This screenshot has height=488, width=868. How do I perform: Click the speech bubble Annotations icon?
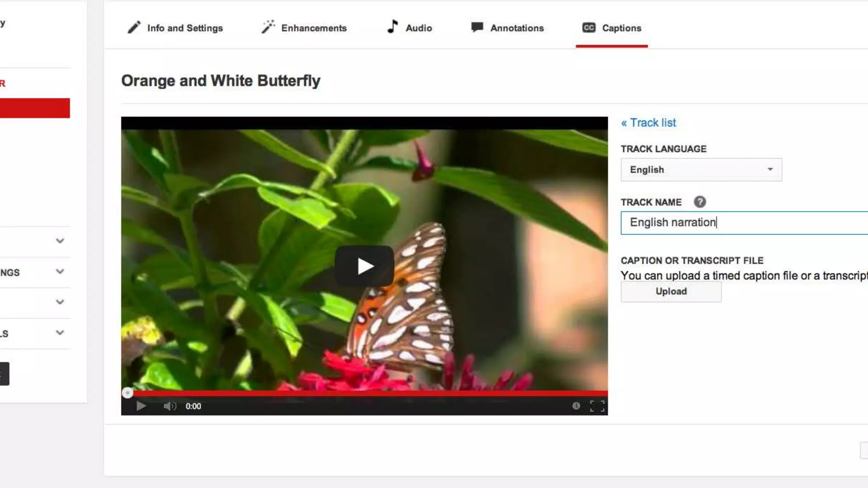477,27
